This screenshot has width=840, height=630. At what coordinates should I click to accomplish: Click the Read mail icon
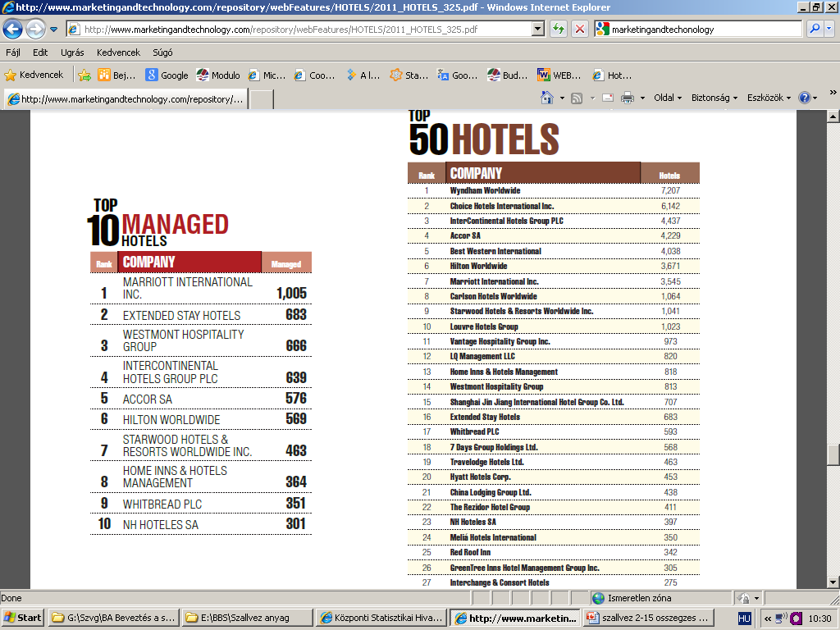(608, 98)
